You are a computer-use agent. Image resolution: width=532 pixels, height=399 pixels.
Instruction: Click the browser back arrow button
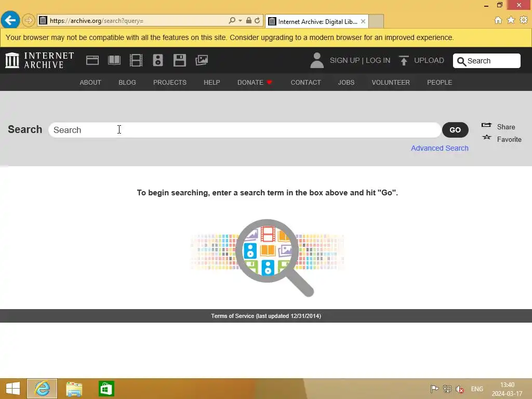click(10, 20)
